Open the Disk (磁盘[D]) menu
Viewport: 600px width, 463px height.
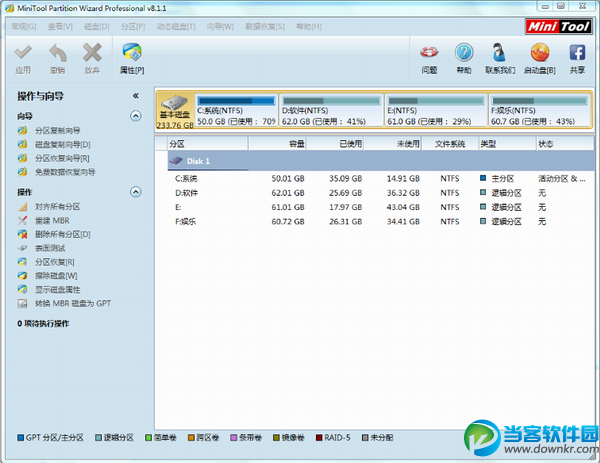[96, 26]
